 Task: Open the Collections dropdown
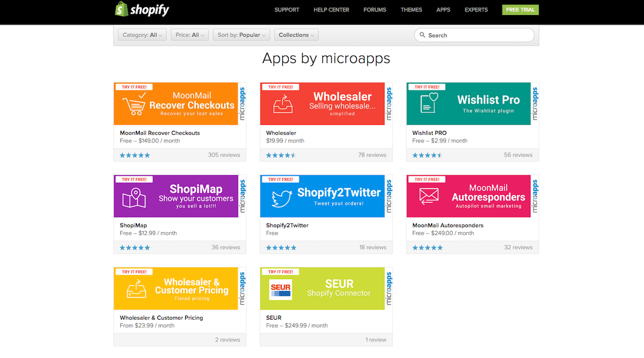click(x=296, y=35)
